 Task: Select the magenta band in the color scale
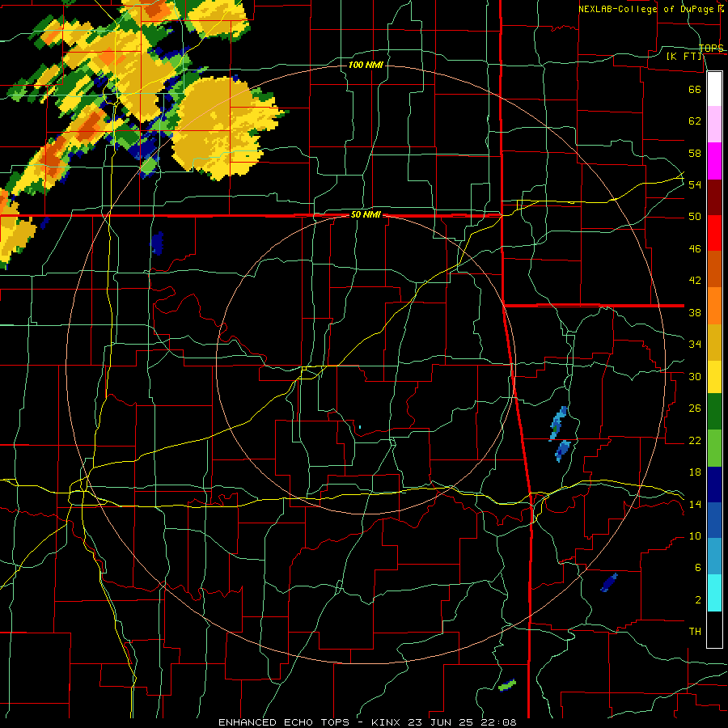(x=714, y=161)
